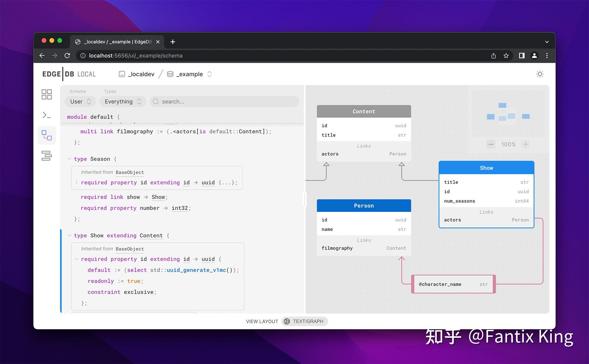The image size is (589, 364).
Task: Open the User schema dropdown
Action: pyautogui.click(x=80, y=101)
